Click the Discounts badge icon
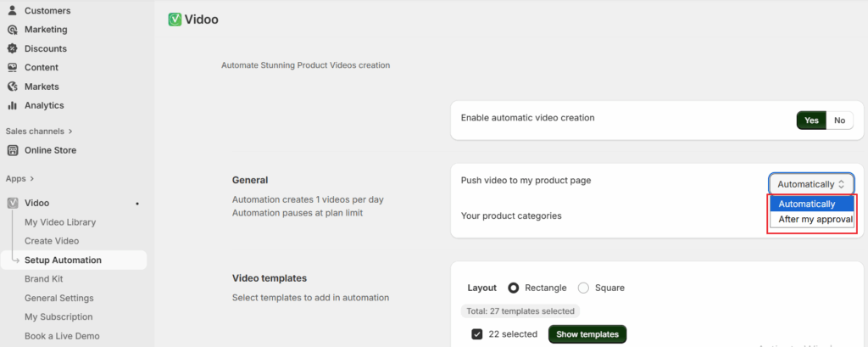 (x=12, y=48)
